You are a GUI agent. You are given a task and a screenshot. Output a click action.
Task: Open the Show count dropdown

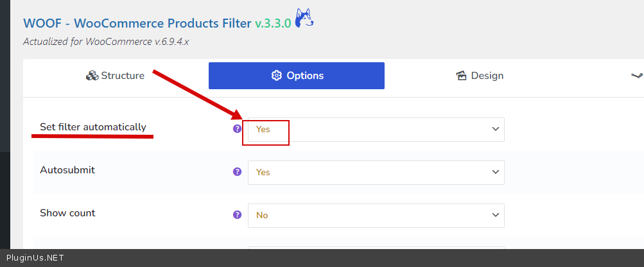click(376, 215)
